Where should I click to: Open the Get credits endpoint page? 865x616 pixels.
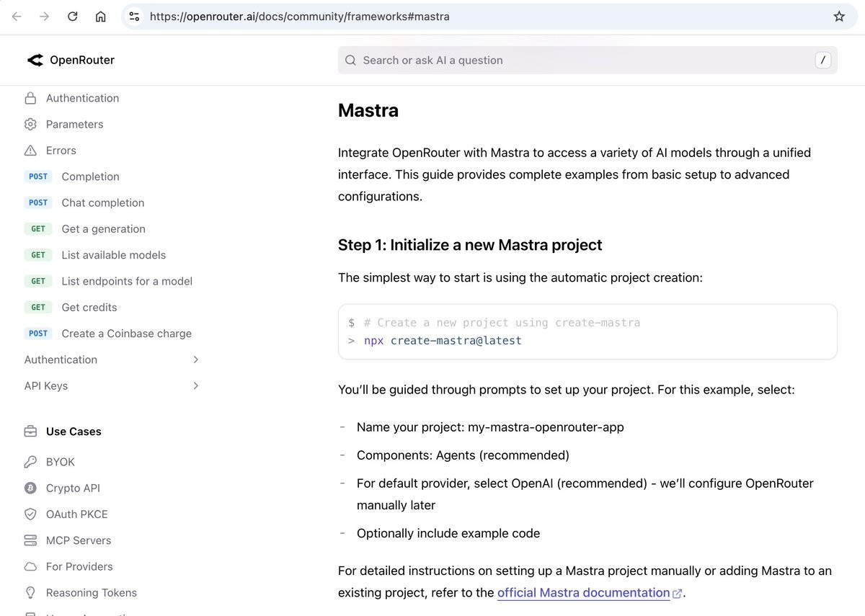tap(89, 307)
